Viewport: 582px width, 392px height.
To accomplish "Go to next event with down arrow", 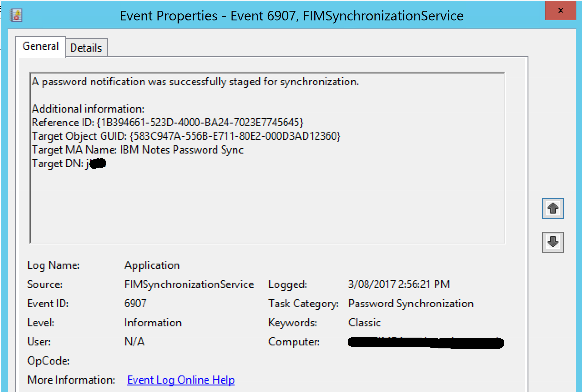I will coord(552,242).
